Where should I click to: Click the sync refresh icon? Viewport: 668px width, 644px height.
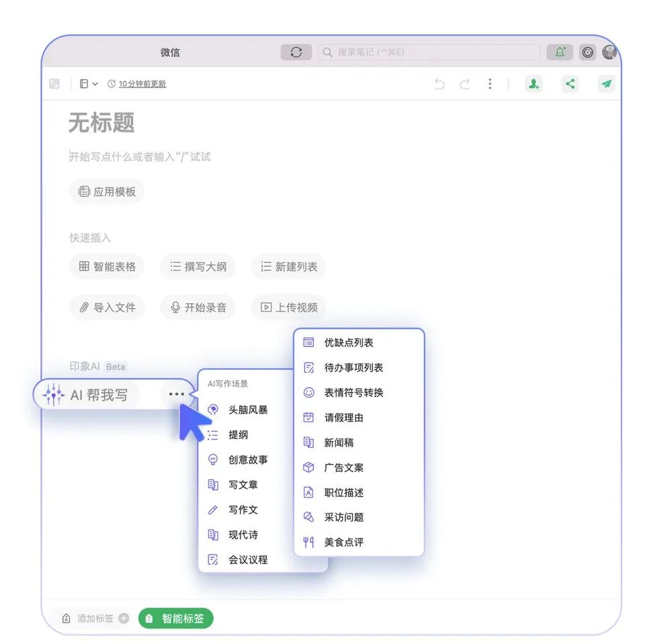pos(296,52)
